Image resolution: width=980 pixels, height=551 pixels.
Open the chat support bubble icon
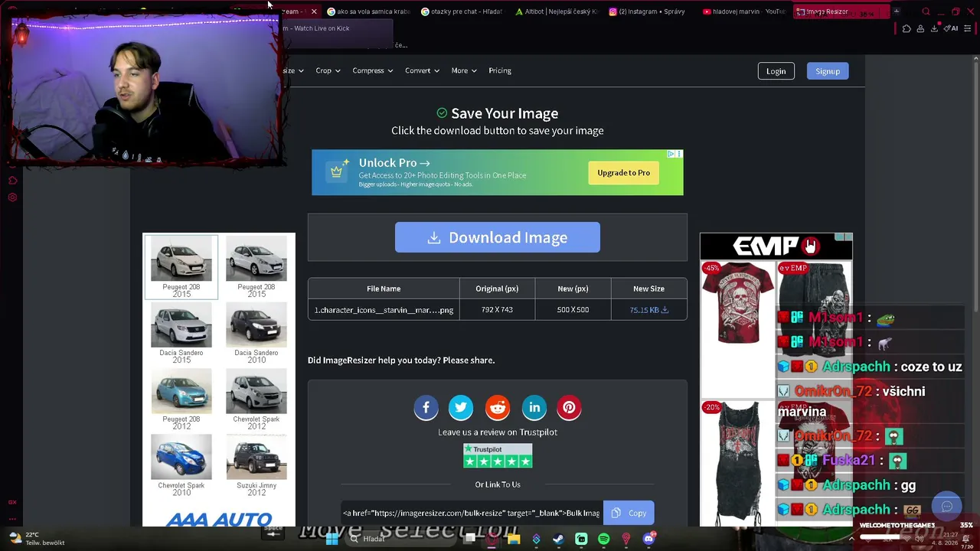[x=947, y=507]
